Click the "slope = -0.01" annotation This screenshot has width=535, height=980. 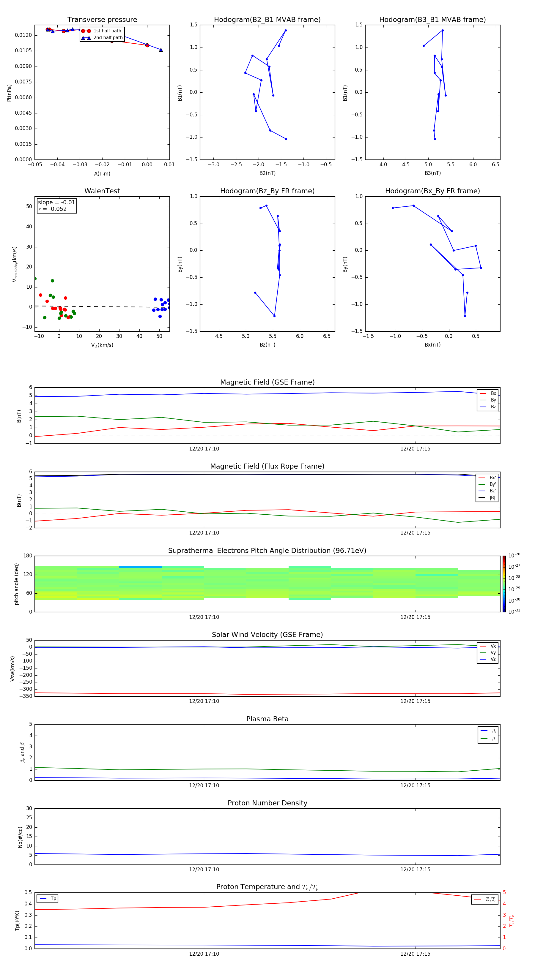point(57,203)
